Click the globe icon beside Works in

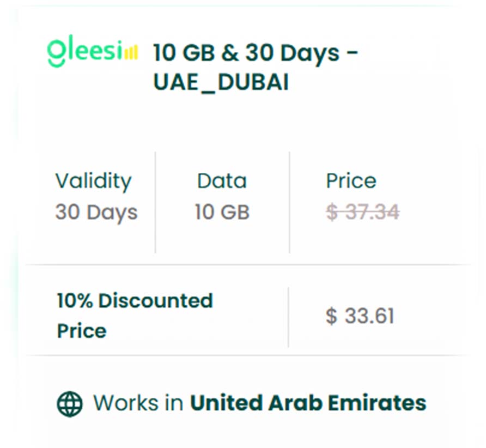point(70,404)
